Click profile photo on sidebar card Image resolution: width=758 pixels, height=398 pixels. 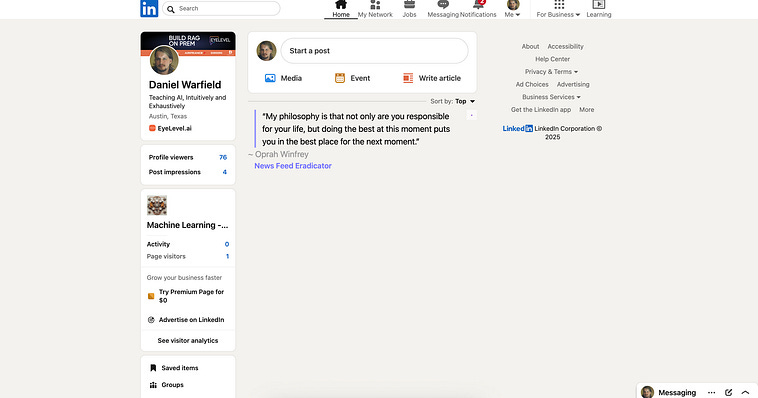(x=164, y=60)
